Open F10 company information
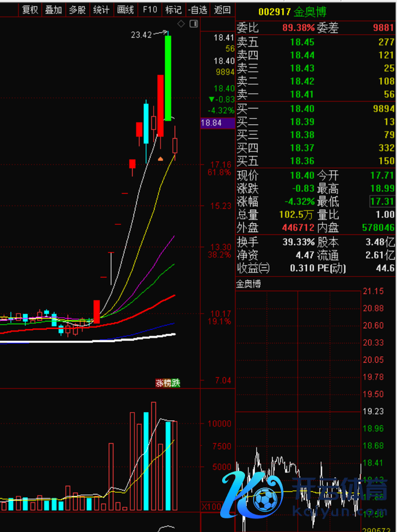Screen dimensions: 397x532 [x=149, y=9]
